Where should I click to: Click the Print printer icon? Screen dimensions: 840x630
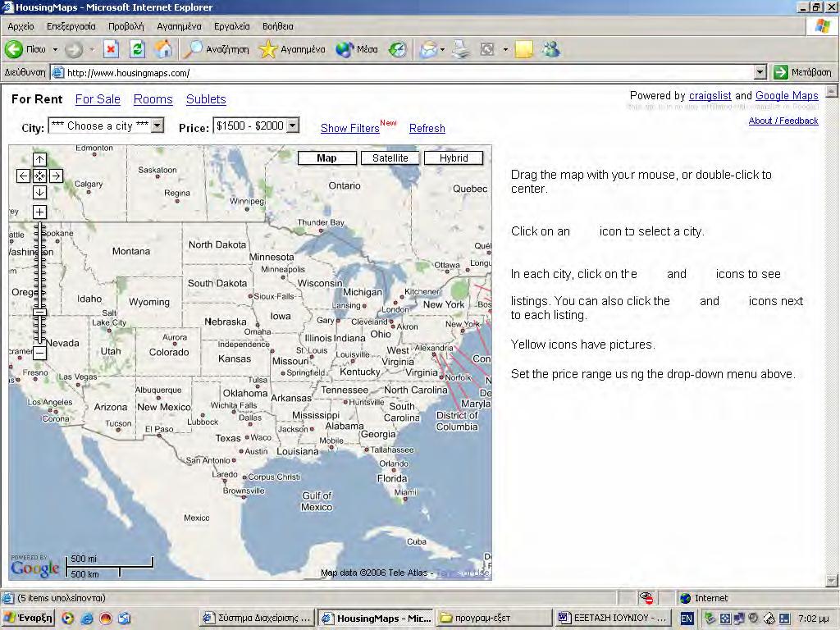tap(460, 50)
